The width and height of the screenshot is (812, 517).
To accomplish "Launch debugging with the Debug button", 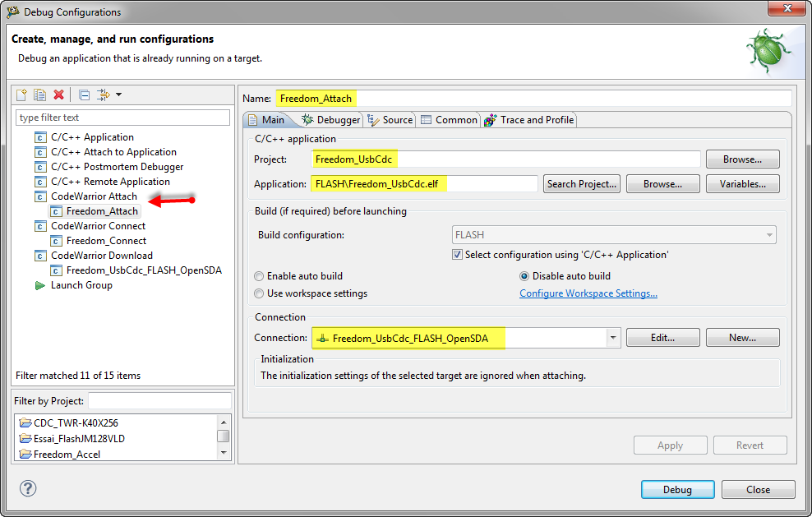I will pos(677,488).
